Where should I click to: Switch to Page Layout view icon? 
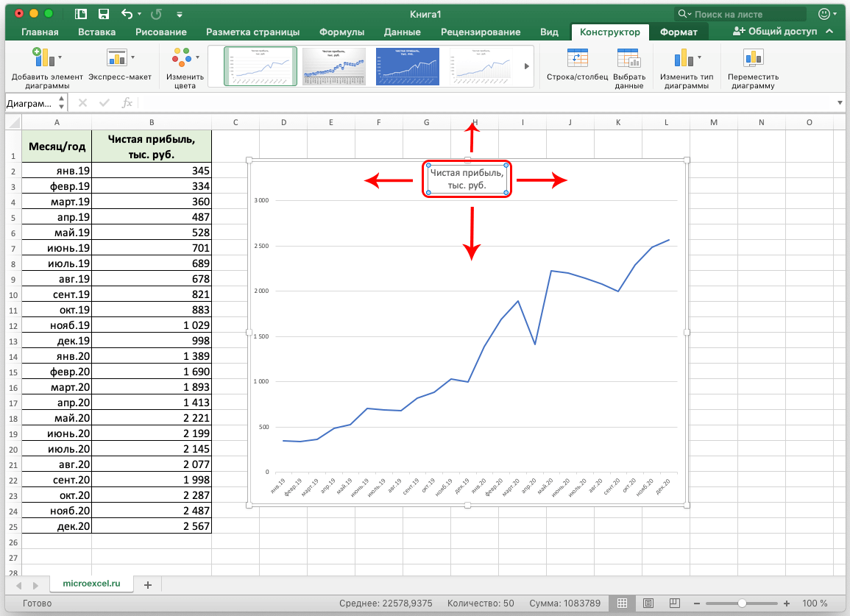click(x=648, y=603)
